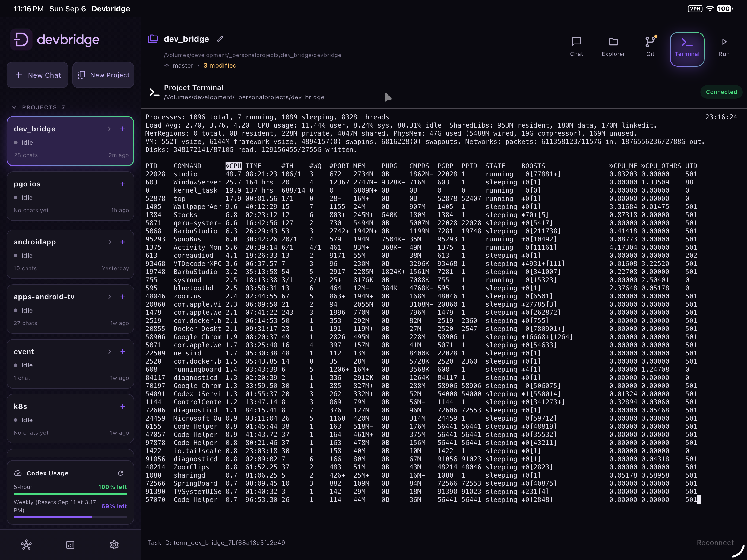Screen dimensions: 747x560
Task: Select the pgo ios project card
Action: click(x=70, y=196)
